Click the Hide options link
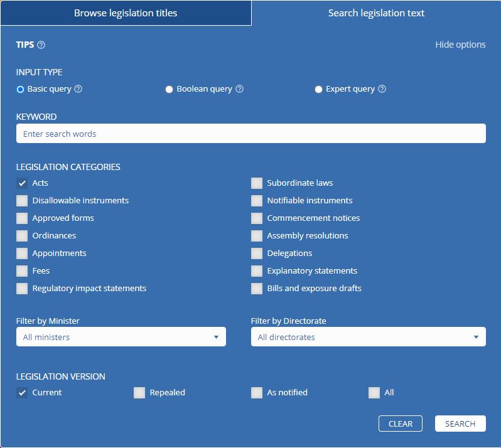501x448 pixels. (x=460, y=45)
